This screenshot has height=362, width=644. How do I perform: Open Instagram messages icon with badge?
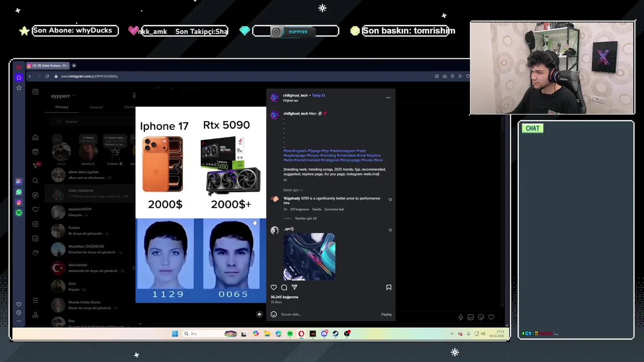coord(36,165)
